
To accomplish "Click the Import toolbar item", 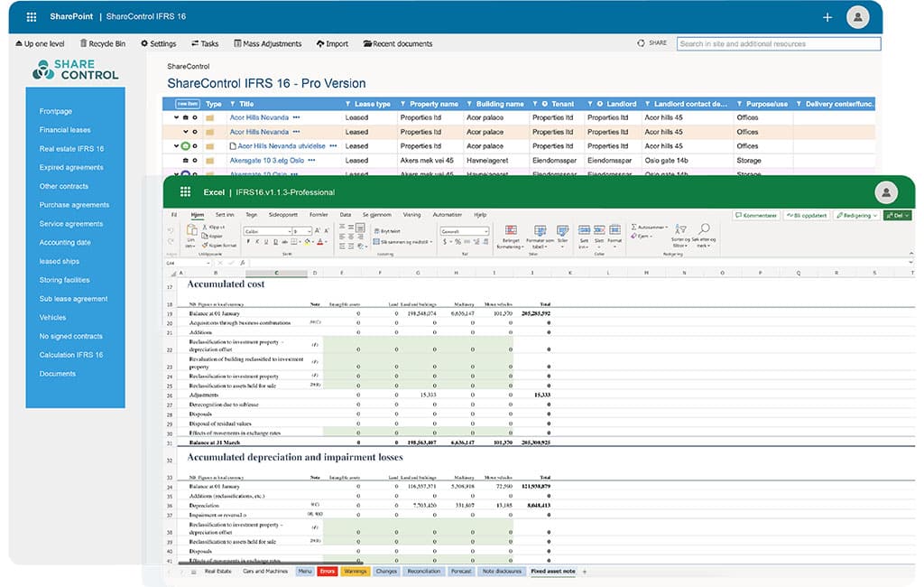I will 332,43.
